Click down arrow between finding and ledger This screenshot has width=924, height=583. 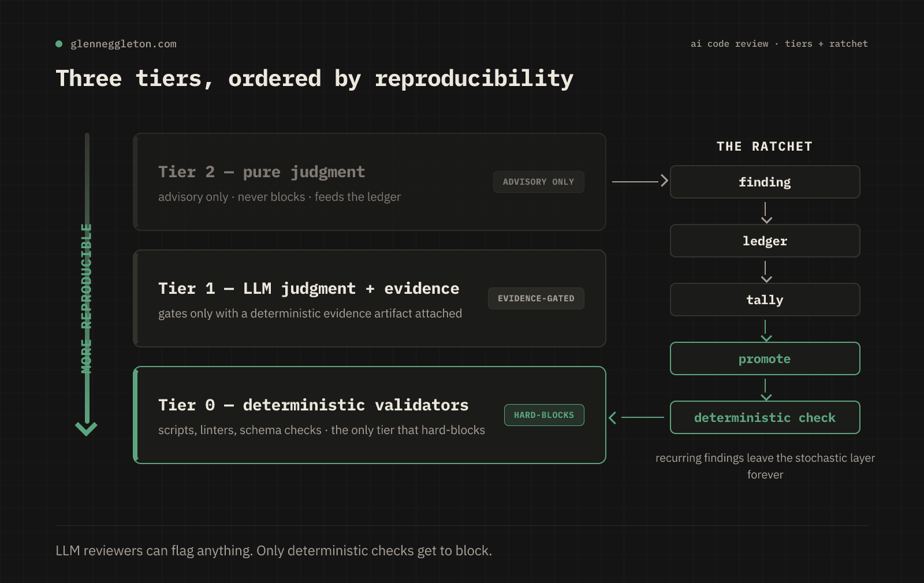(x=766, y=213)
